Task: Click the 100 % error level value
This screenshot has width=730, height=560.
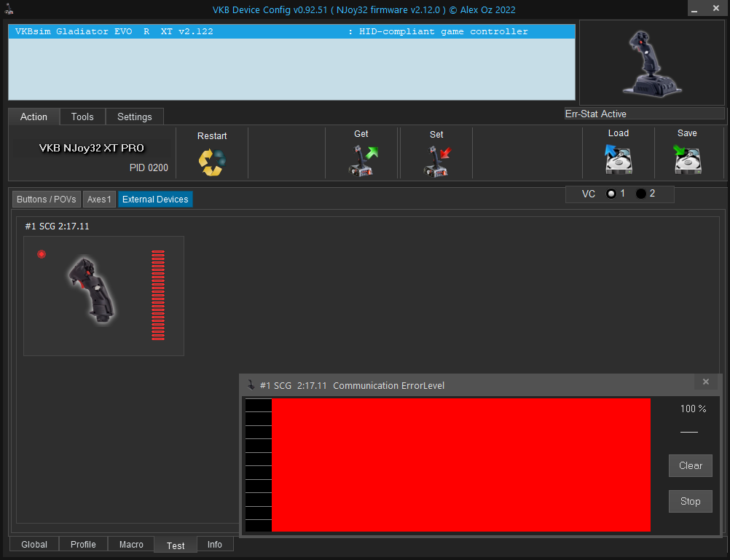Action: 694,409
